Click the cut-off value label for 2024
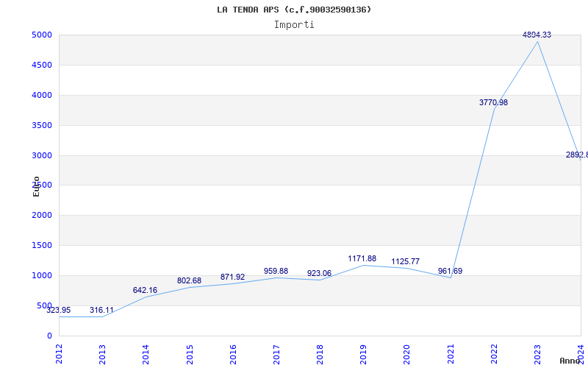 click(x=577, y=155)
